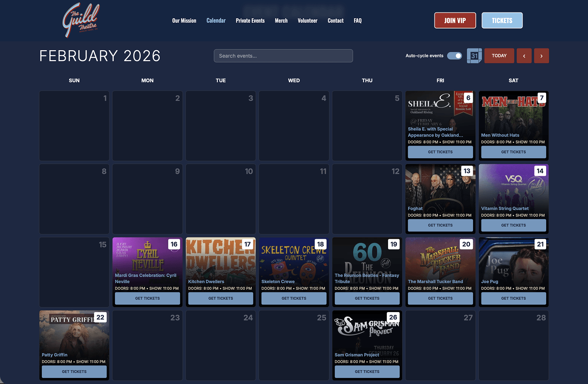Screen dimensions: 588x384
Task: Open Patty Griffin title link
Action: tap(55, 355)
